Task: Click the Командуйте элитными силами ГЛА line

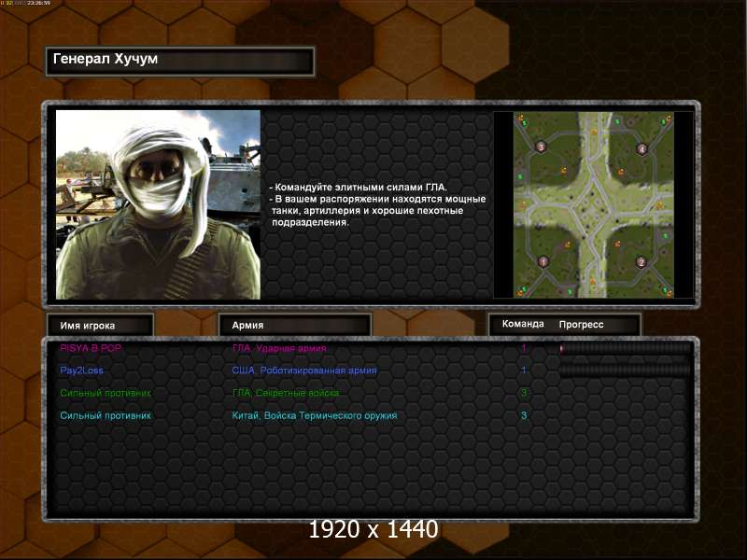Action: (x=359, y=188)
